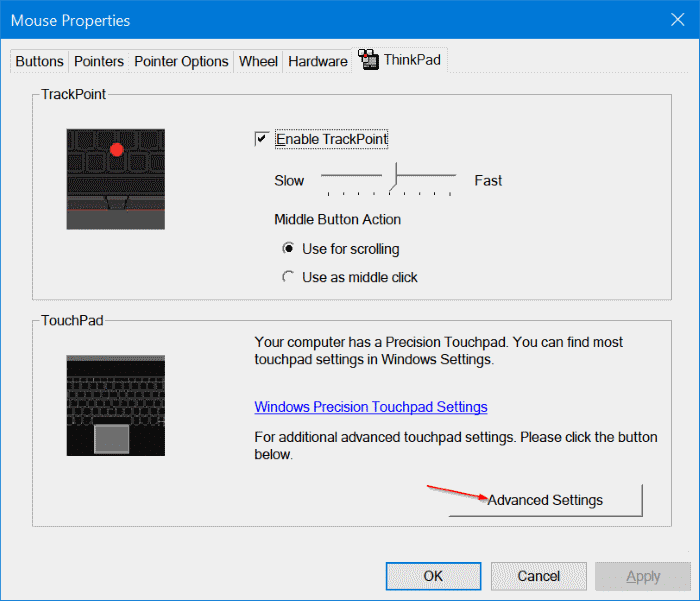Choose Use as middle click option

288,277
